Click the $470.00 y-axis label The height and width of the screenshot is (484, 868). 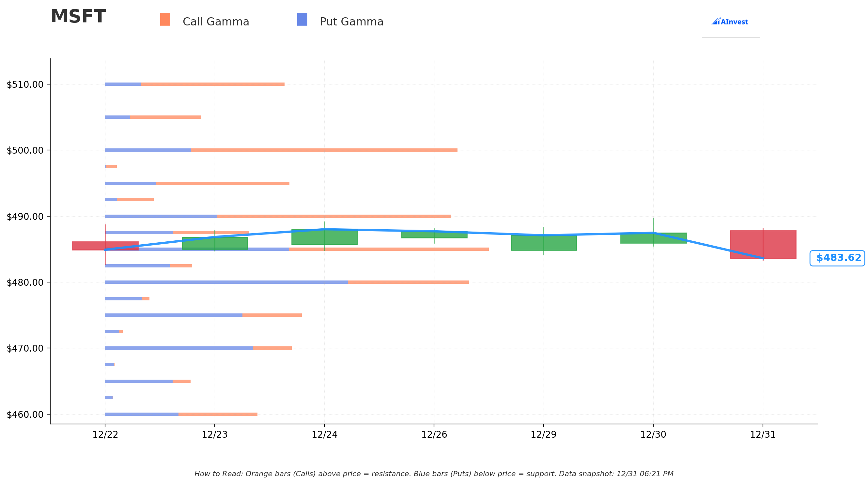pyautogui.click(x=25, y=348)
